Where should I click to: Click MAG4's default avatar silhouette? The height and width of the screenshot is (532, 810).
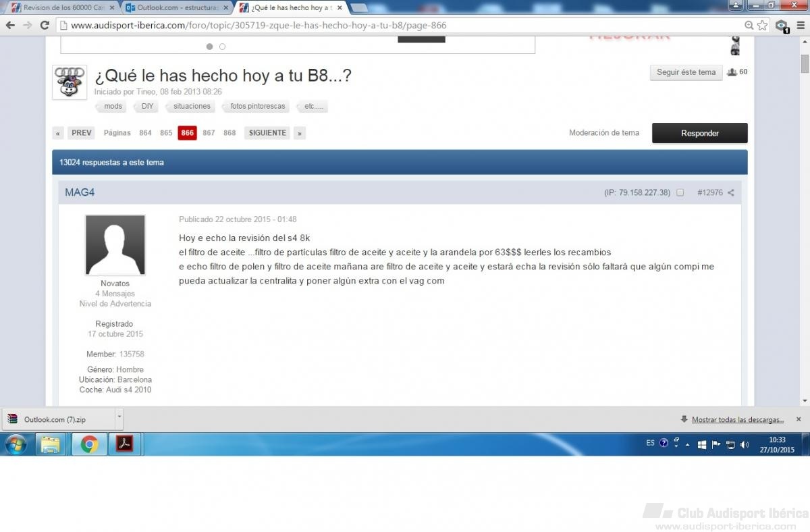click(x=115, y=245)
